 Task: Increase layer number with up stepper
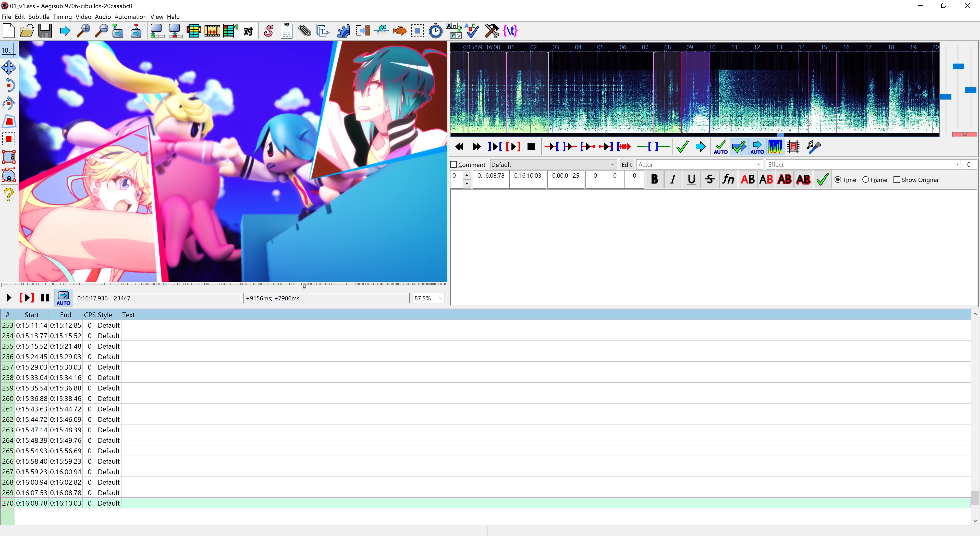[467, 175]
